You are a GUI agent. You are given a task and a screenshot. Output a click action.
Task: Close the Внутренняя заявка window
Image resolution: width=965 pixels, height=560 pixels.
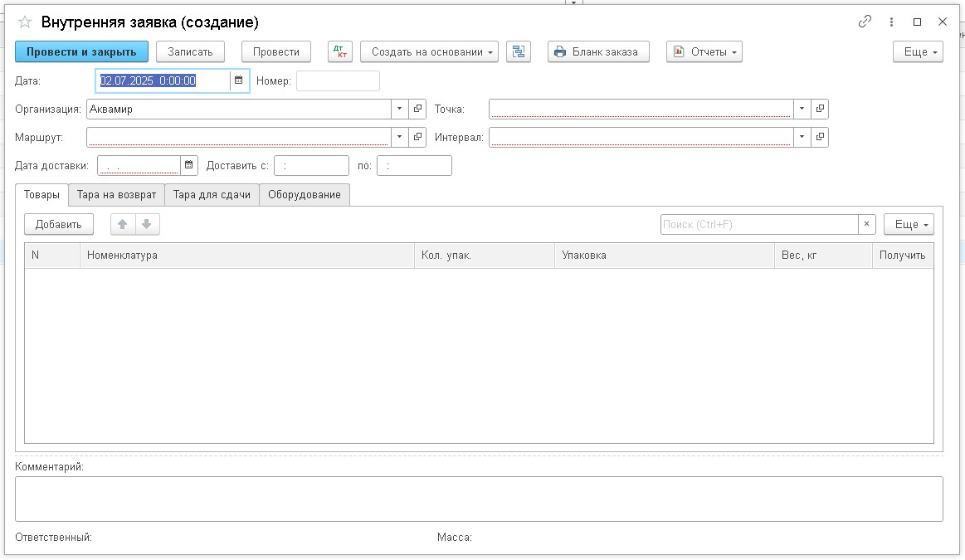(x=943, y=22)
